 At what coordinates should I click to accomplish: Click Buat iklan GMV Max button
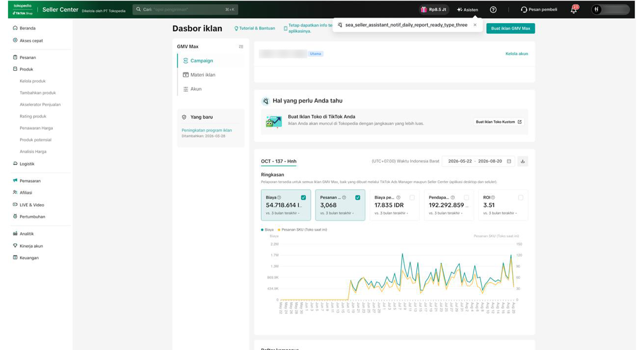coord(510,28)
